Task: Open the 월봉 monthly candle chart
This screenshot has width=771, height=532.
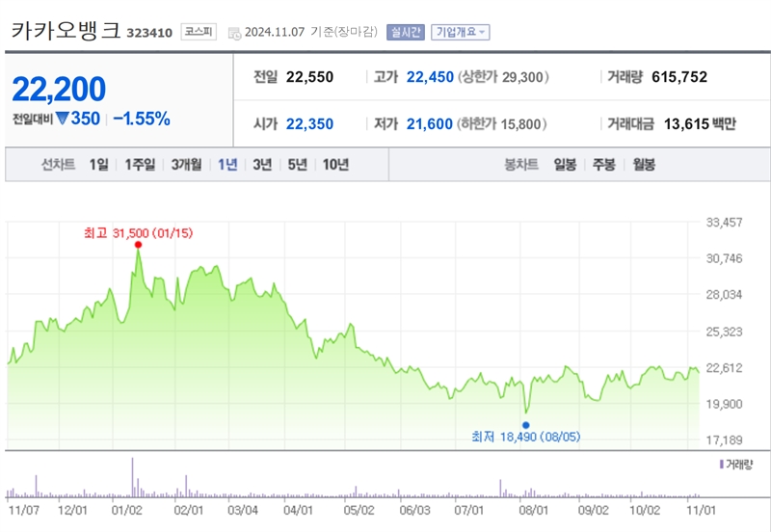Action: click(644, 164)
